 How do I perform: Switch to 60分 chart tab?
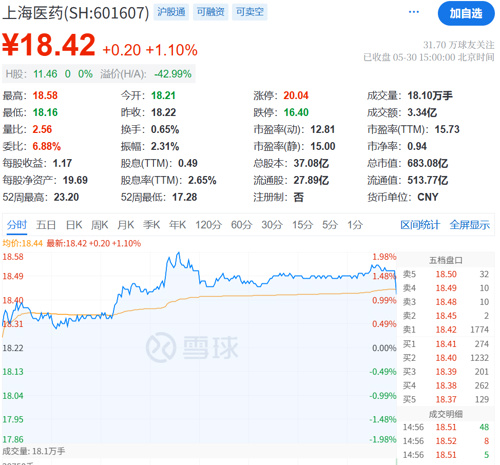click(x=242, y=225)
